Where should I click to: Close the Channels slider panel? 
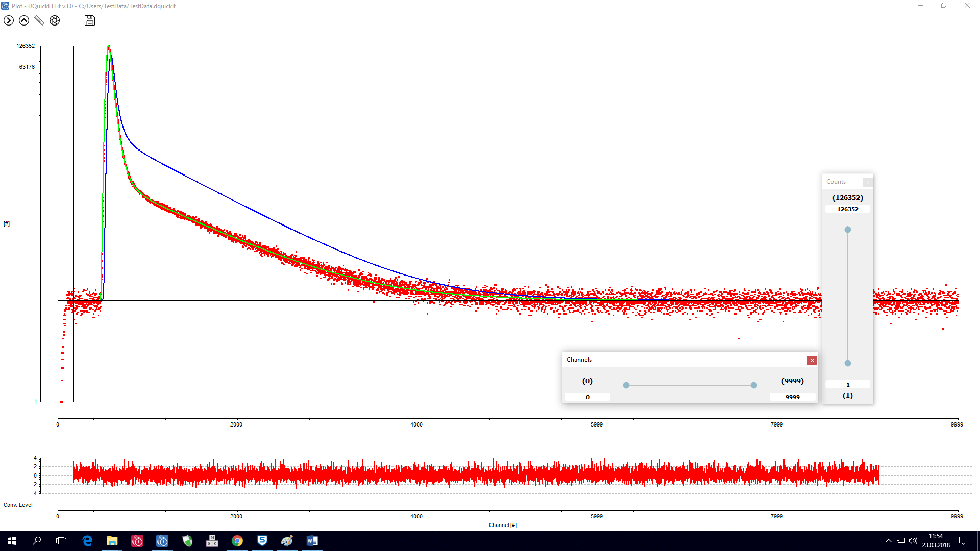point(812,360)
